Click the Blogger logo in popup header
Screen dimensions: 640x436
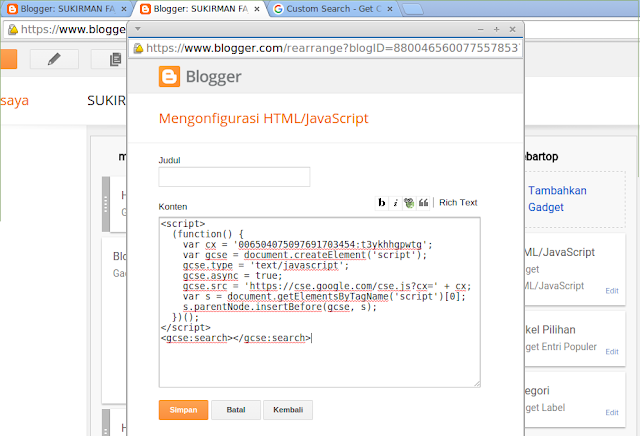tap(200, 76)
